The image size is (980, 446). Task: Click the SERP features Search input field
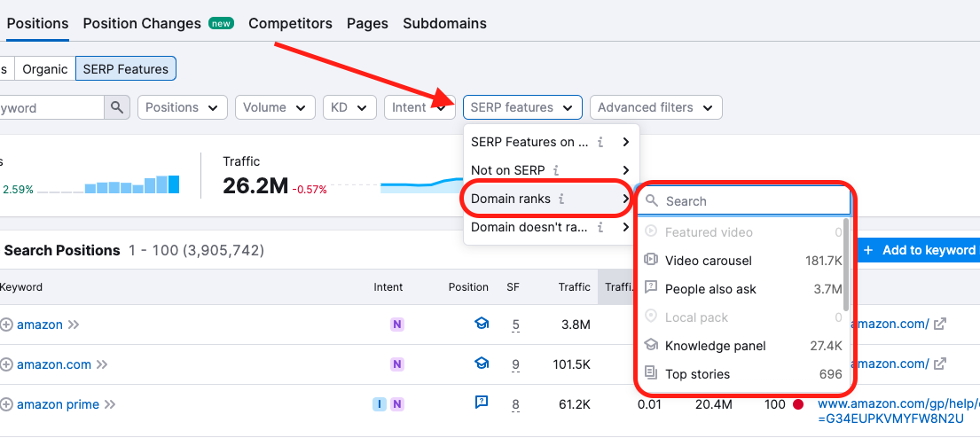pos(744,201)
